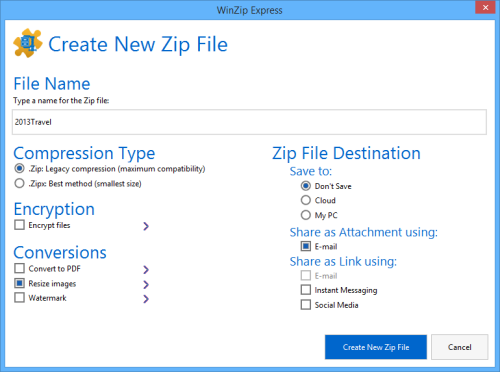Image resolution: width=500 pixels, height=372 pixels.
Task: Expand Resize images options arrow
Action: pyautogui.click(x=146, y=284)
